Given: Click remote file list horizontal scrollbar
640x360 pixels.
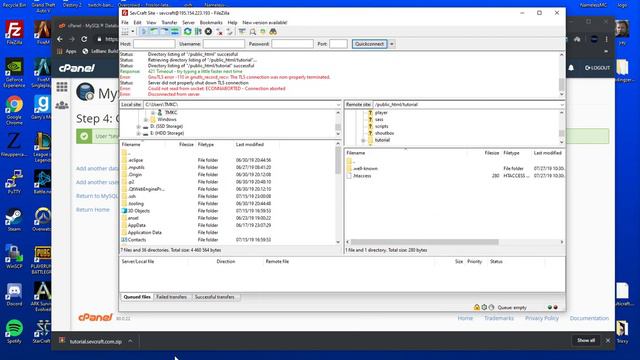Looking at the screenshot, I should 424,242.
